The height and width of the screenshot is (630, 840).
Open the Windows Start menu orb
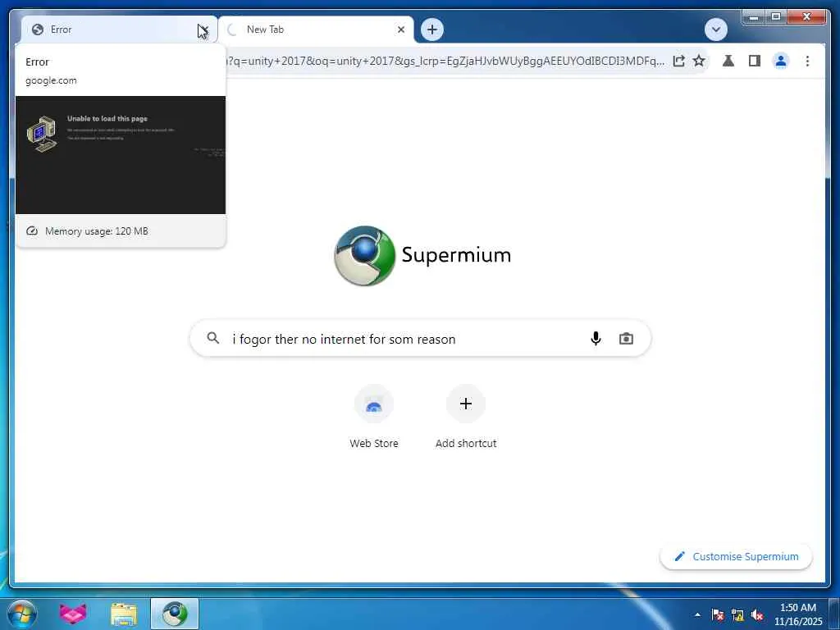pyautogui.click(x=22, y=614)
